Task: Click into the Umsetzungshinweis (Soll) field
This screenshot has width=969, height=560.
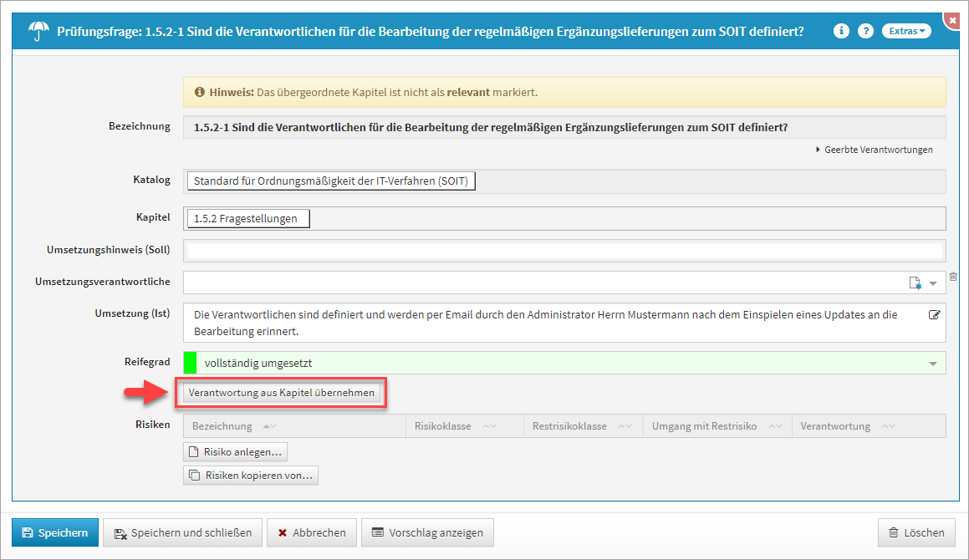Action: [564, 251]
